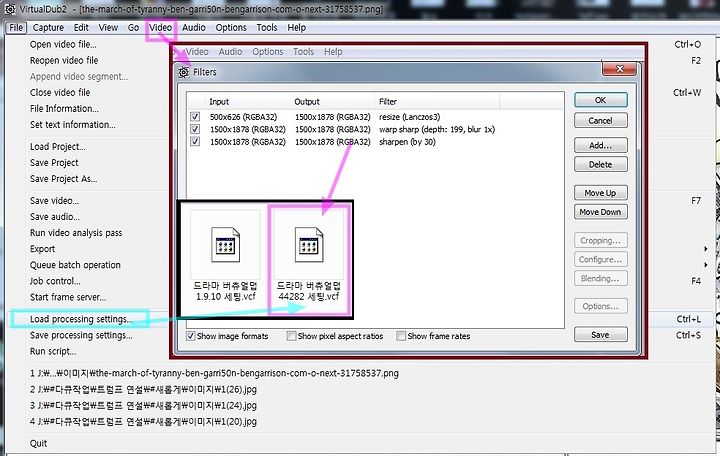Choose Run script...
The image size is (720, 456).
click(53, 351)
